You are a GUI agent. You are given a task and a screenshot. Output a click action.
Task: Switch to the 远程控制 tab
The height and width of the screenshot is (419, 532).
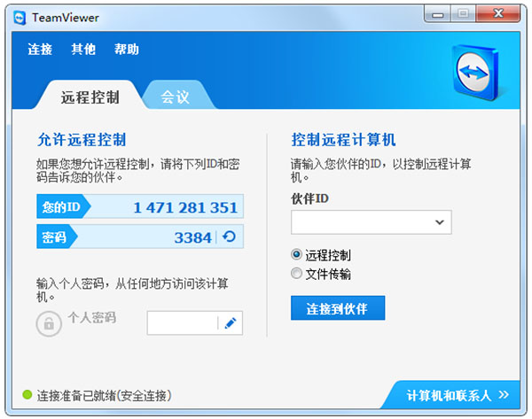[x=90, y=96]
